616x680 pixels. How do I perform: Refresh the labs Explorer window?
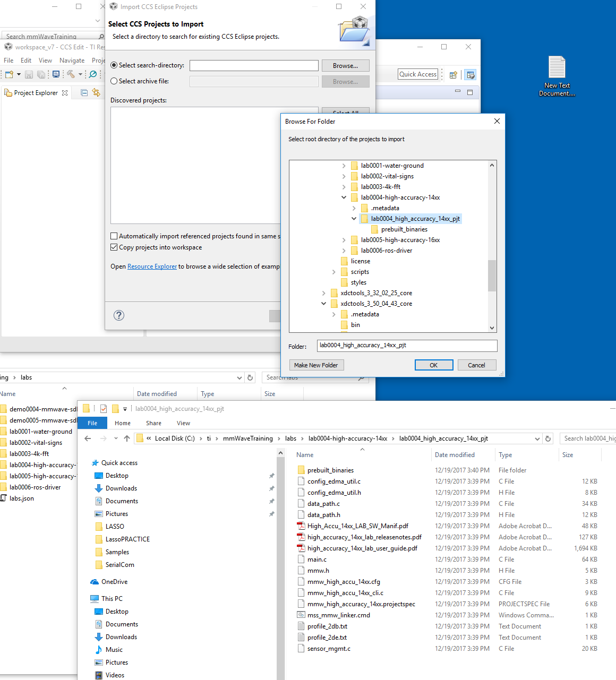pyautogui.click(x=250, y=377)
